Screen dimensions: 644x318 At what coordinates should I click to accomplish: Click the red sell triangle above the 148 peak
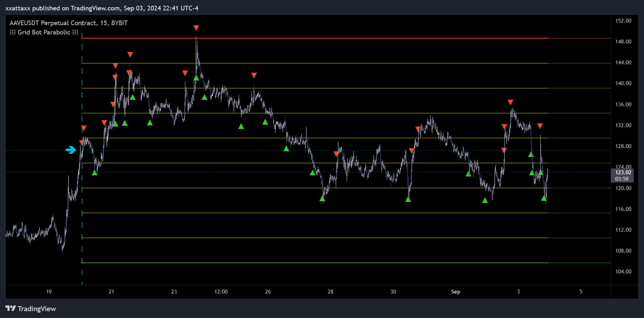pos(196,28)
